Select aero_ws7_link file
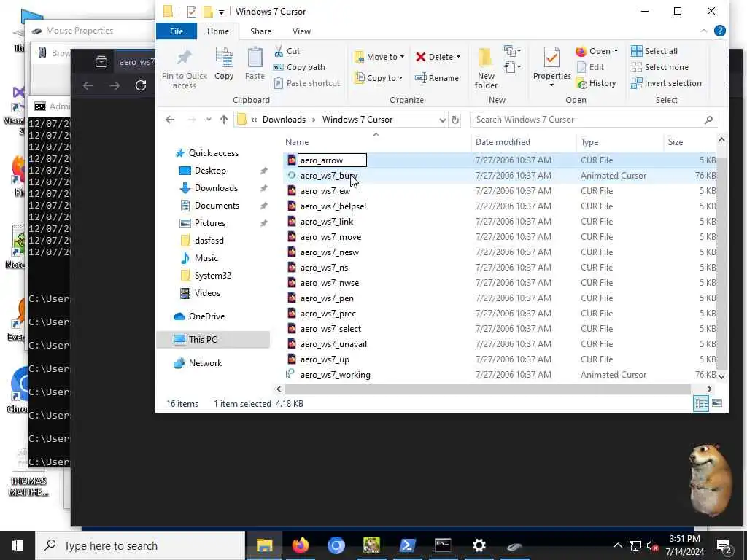 [327, 222]
